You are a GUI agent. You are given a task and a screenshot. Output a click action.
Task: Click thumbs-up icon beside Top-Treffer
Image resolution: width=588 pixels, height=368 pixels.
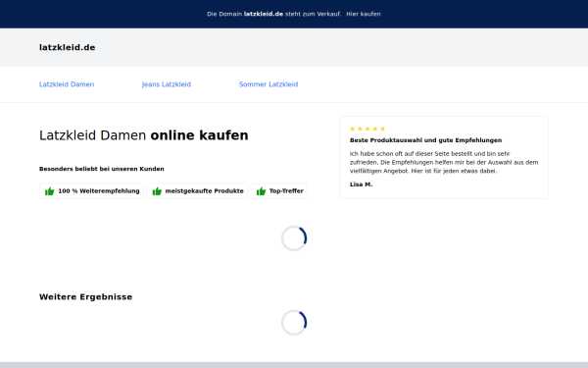pos(261,191)
